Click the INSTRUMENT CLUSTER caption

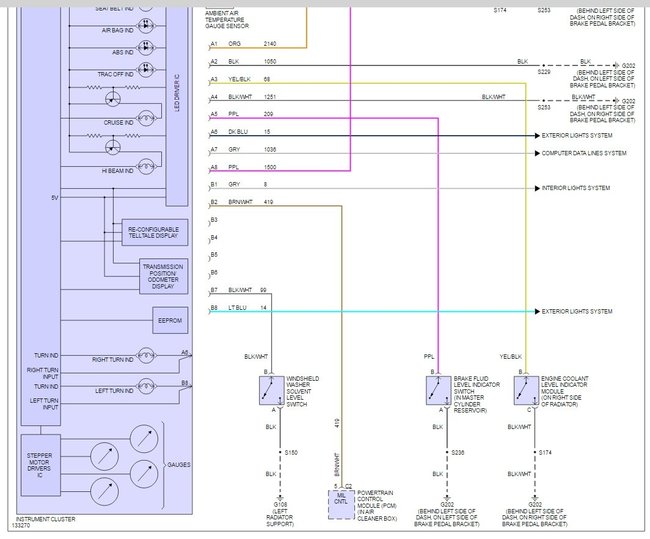coord(46,519)
